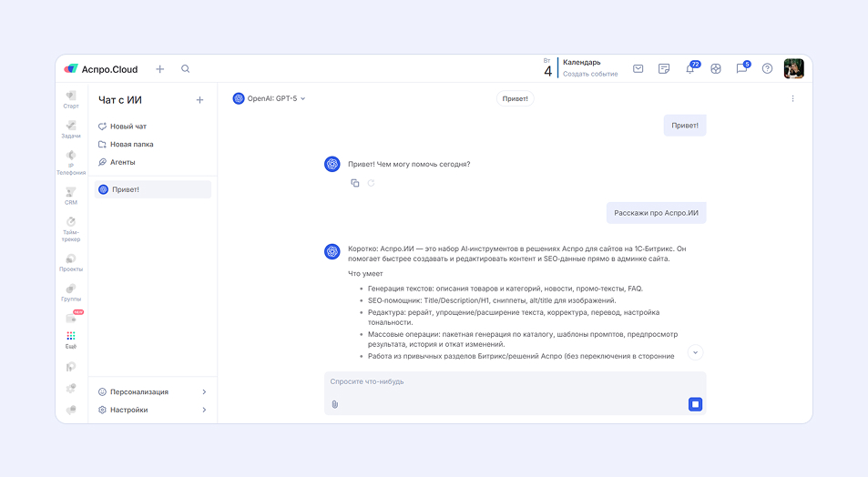Image resolution: width=868 pixels, height=477 pixels.
Task: Click the reply text Привет! Чем могу помочь сегодня?
Action: (409, 165)
